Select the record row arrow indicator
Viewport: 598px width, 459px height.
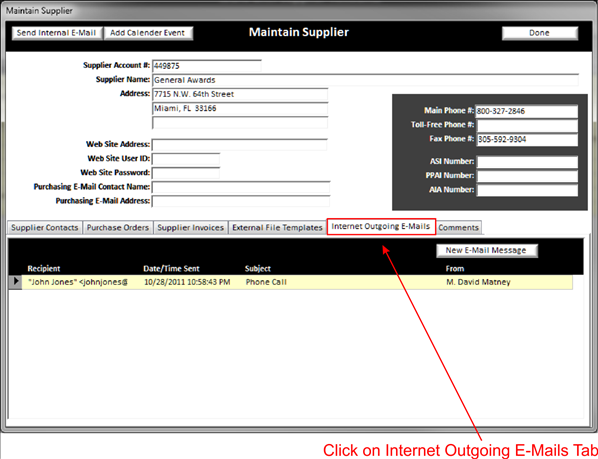(15, 282)
